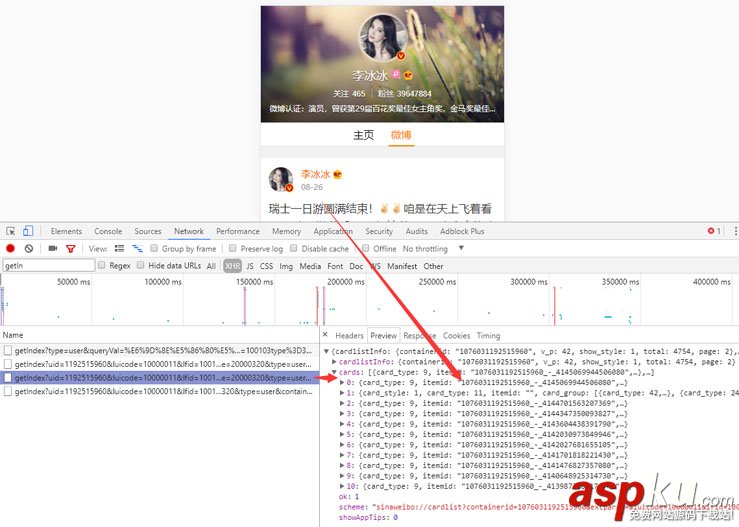Open the Adblock Plus tab
This screenshot has height=527, width=739.
point(462,231)
